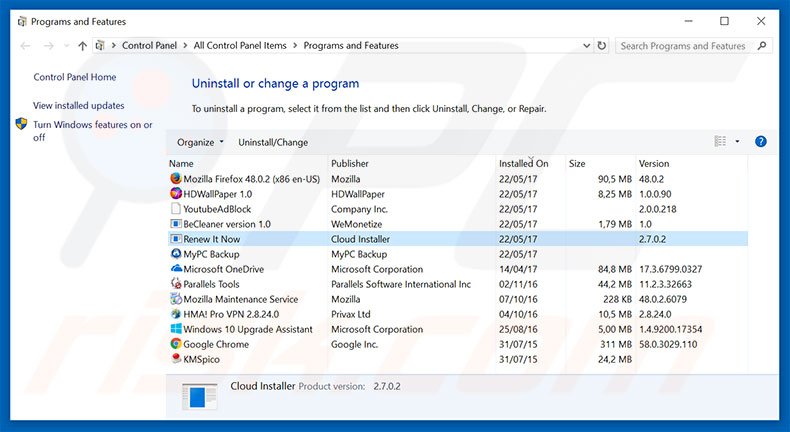This screenshot has height=432, width=790.
Task: Expand chevron after Control Panel breadcrumb
Action: [185, 46]
